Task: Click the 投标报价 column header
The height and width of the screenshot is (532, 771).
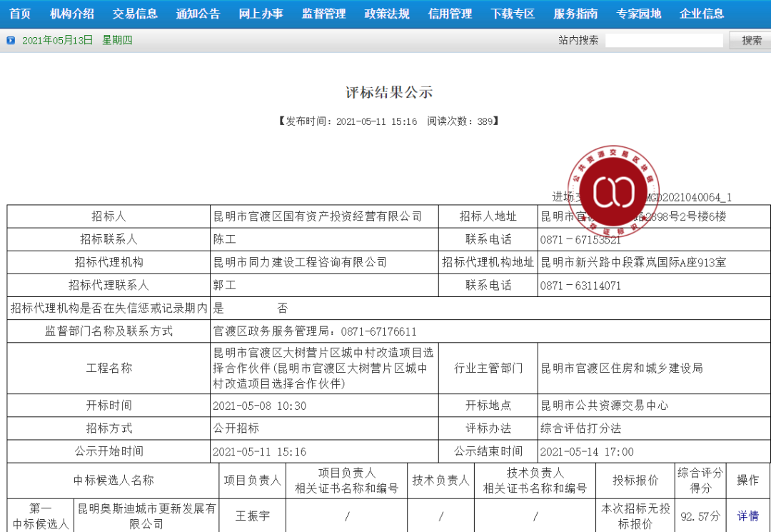Action: pyautogui.click(x=635, y=481)
